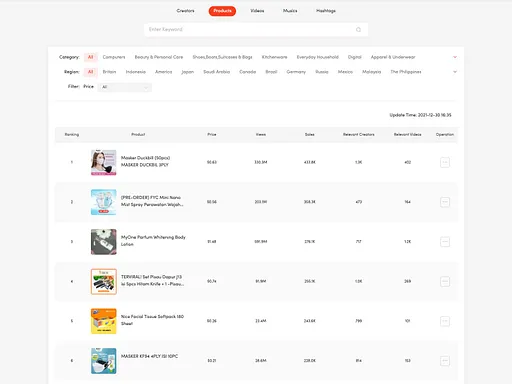Choose Malaysia region
The height and width of the screenshot is (384, 512).
[x=371, y=72]
